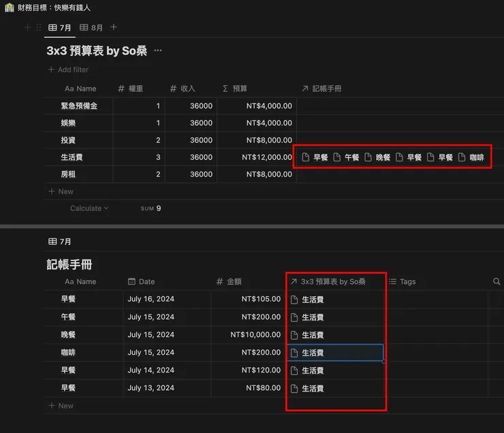Open the three-dot menu beside 3x3 預算表 by So桑

tap(158, 50)
